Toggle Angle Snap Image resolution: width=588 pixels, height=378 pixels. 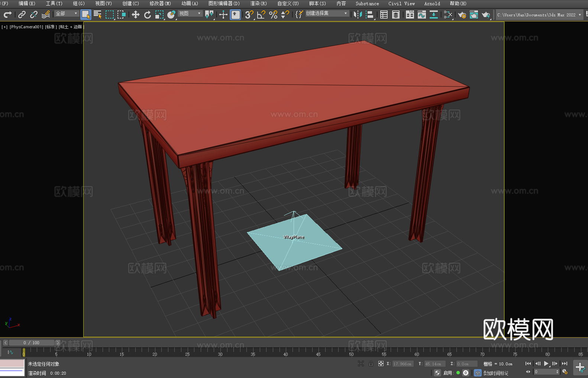[261, 14]
